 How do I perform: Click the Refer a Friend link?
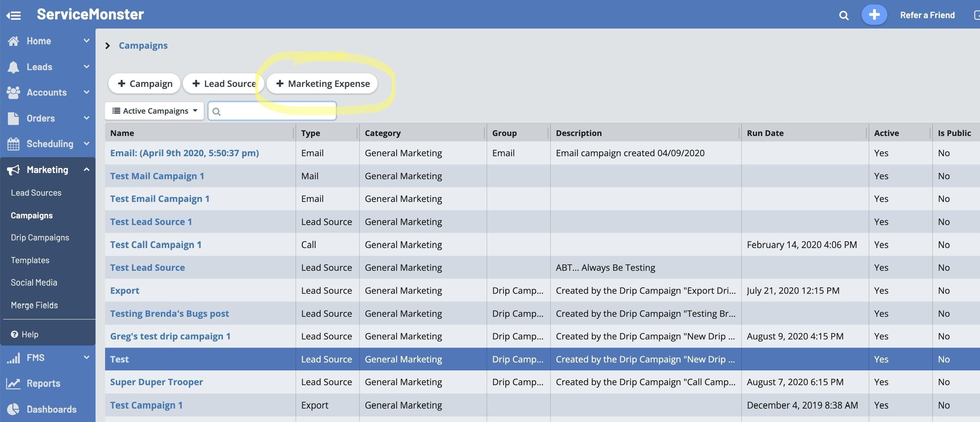click(927, 15)
